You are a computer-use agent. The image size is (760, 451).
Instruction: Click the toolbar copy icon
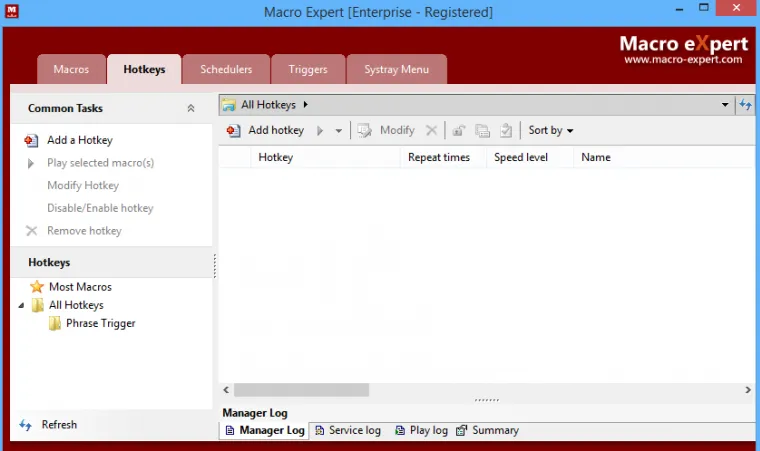[x=482, y=130]
